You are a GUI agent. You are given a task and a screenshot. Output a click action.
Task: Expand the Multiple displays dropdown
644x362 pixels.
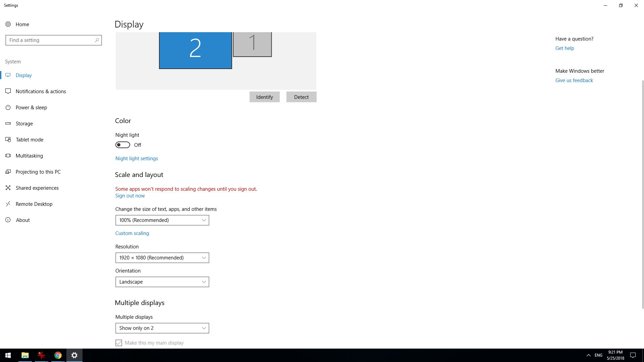point(162,328)
